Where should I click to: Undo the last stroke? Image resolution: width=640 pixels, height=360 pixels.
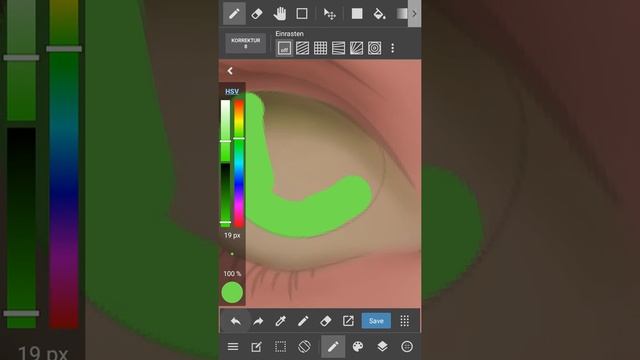[x=236, y=321]
